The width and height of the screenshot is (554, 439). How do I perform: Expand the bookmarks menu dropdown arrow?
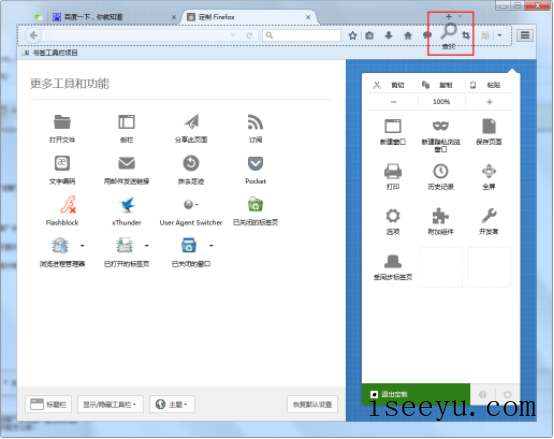(500, 35)
